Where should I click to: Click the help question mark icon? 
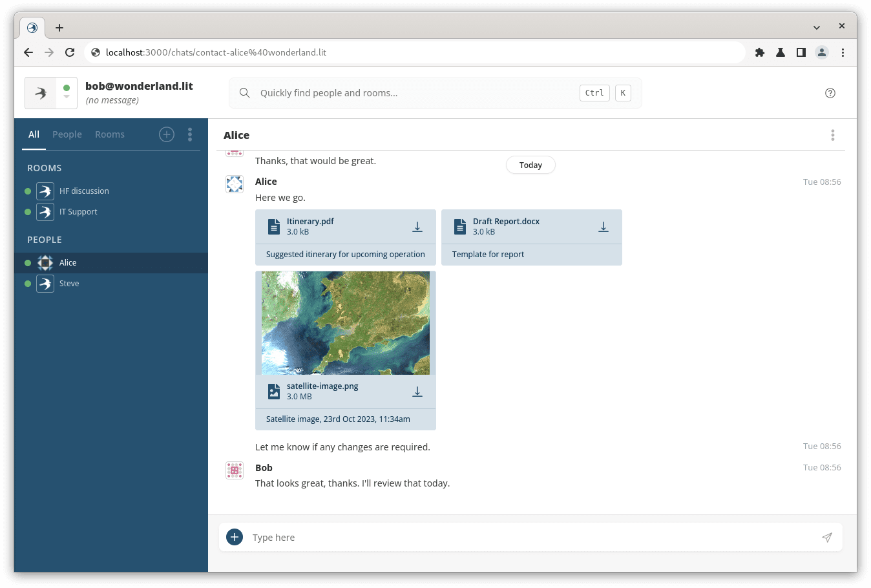point(830,93)
